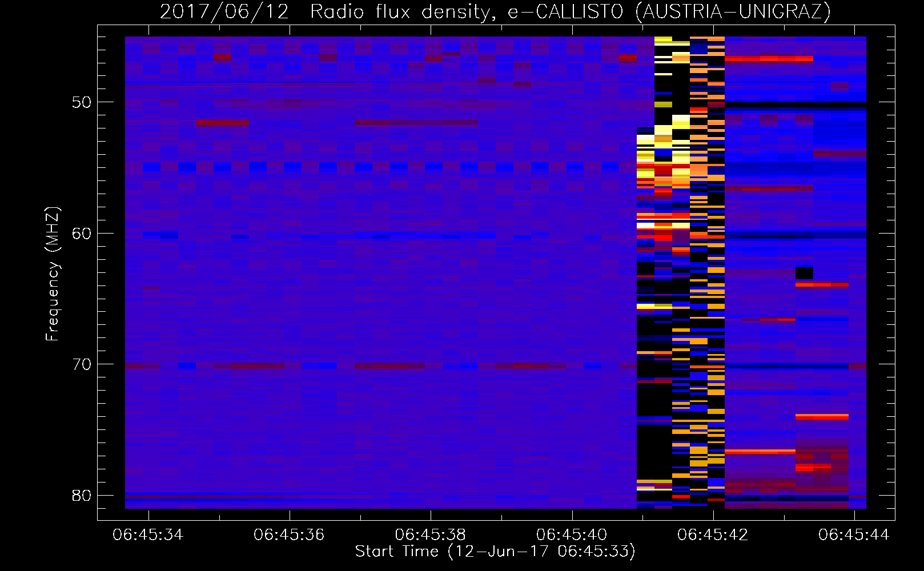Click the 80 MHz frequency tick label
924x571 pixels.
tap(82, 495)
